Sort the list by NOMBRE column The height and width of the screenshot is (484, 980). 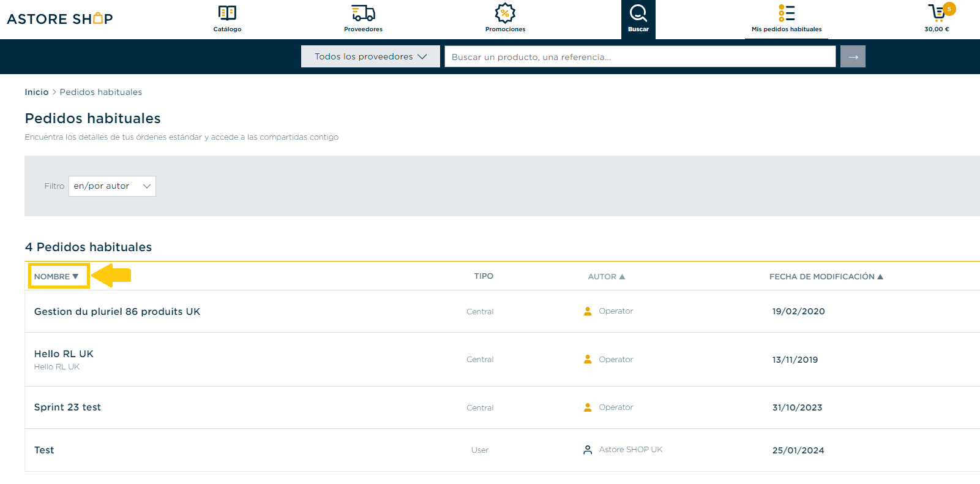[x=56, y=276]
